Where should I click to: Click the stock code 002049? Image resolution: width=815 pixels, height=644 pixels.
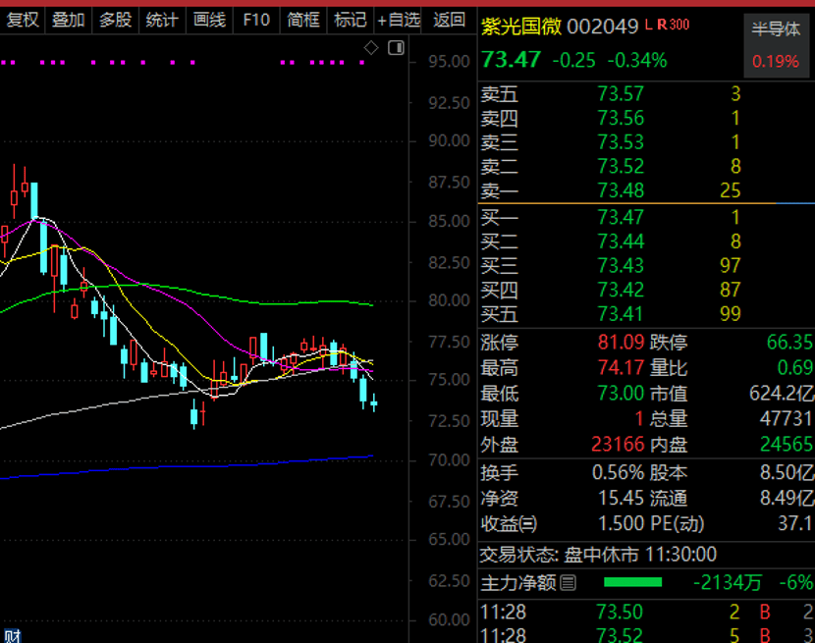point(603,26)
